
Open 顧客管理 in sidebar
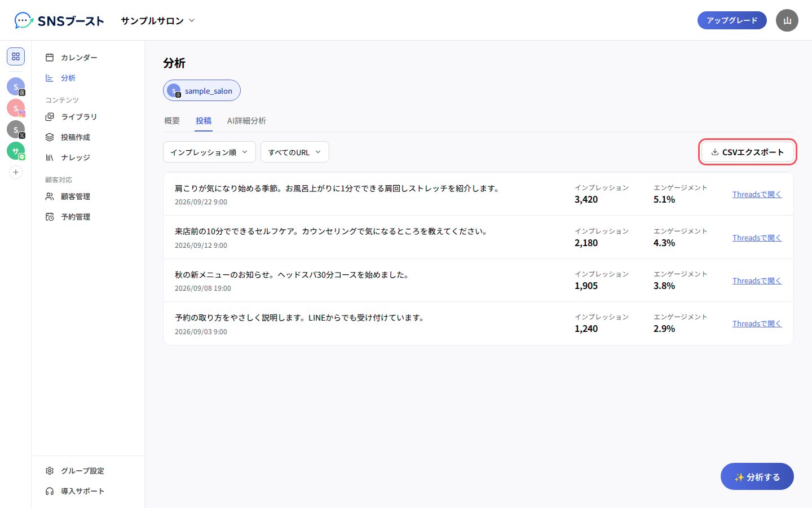(x=88, y=196)
